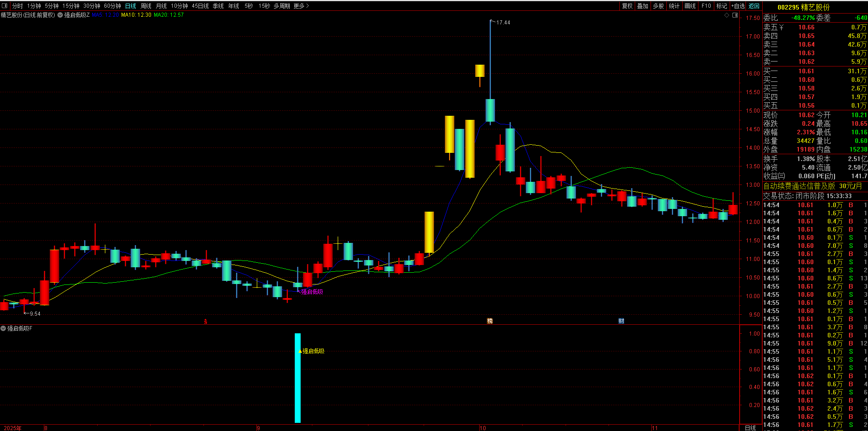
Task: Click MA20: 12.57 indicator value
Action: tap(169, 15)
